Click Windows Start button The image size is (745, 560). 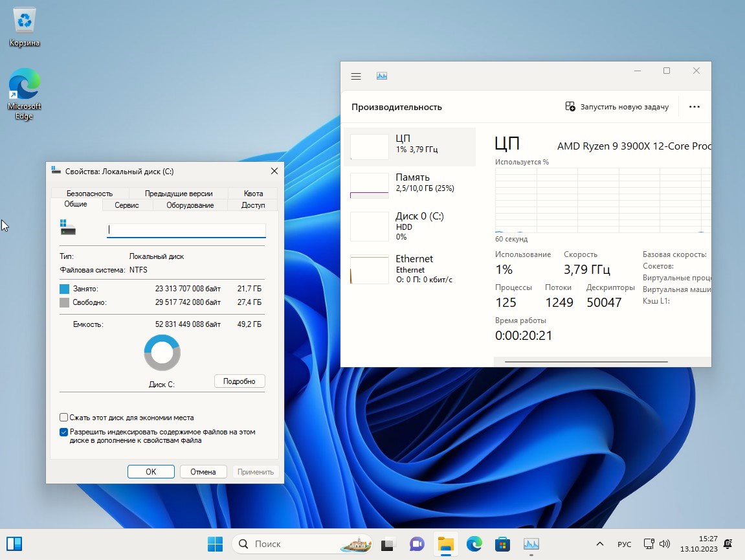(215, 544)
